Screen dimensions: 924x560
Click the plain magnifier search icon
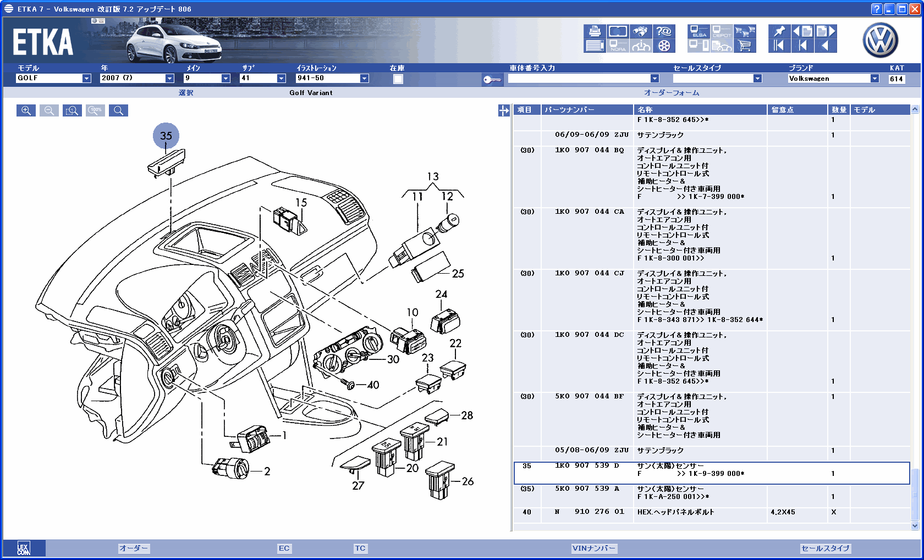(x=118, y=110)
